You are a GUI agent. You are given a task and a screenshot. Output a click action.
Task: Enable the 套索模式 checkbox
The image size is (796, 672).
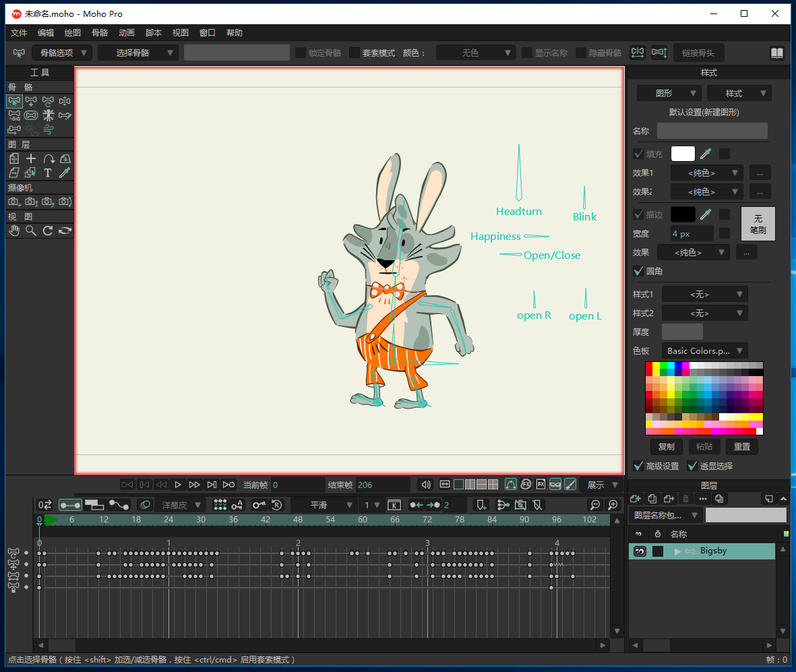coord(355,53)
